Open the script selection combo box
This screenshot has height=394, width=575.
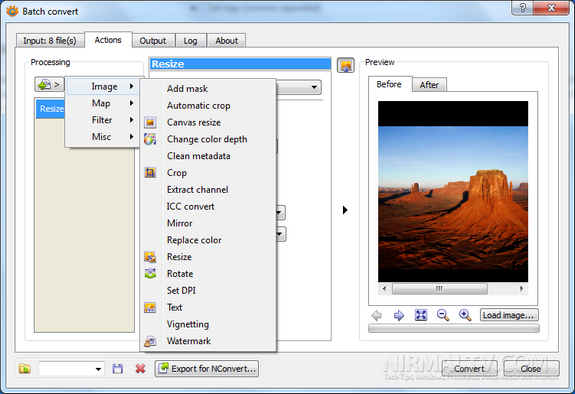pos(71,369)
